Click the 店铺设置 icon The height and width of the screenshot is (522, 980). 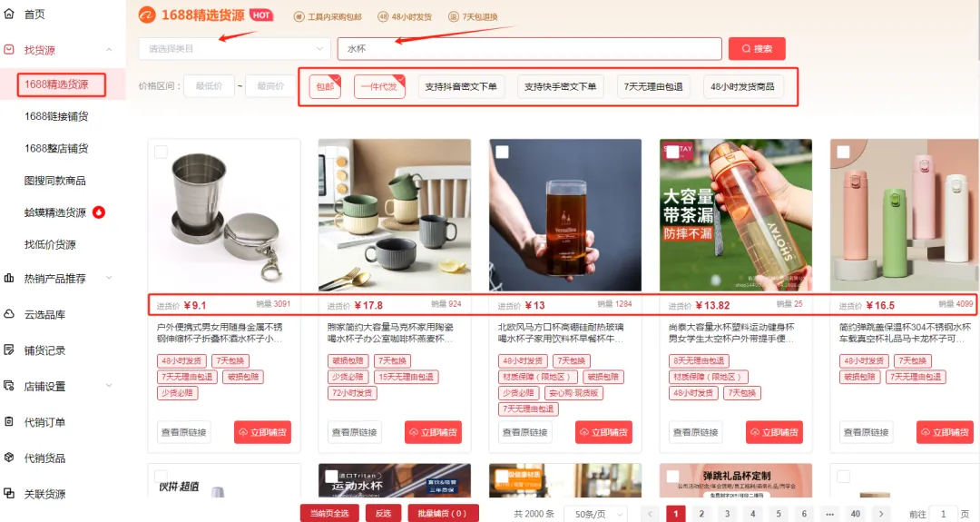pos(9,386)
